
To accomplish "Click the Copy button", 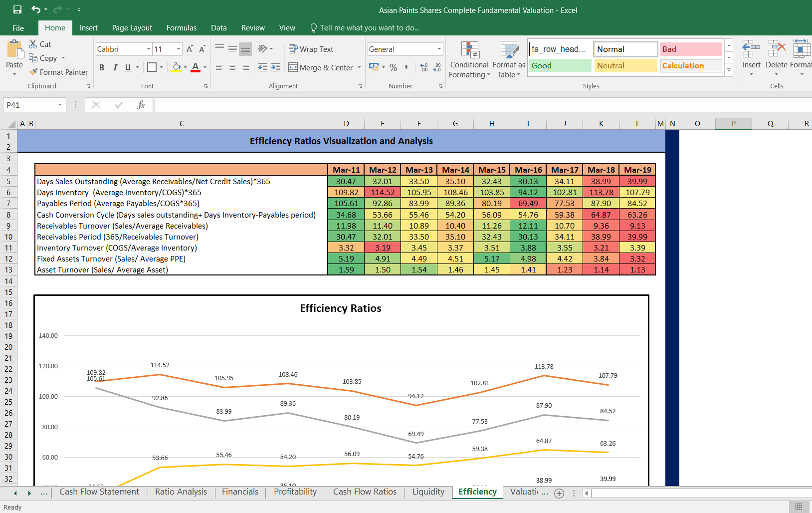I will pyautogui.click(x=43, y=58).
